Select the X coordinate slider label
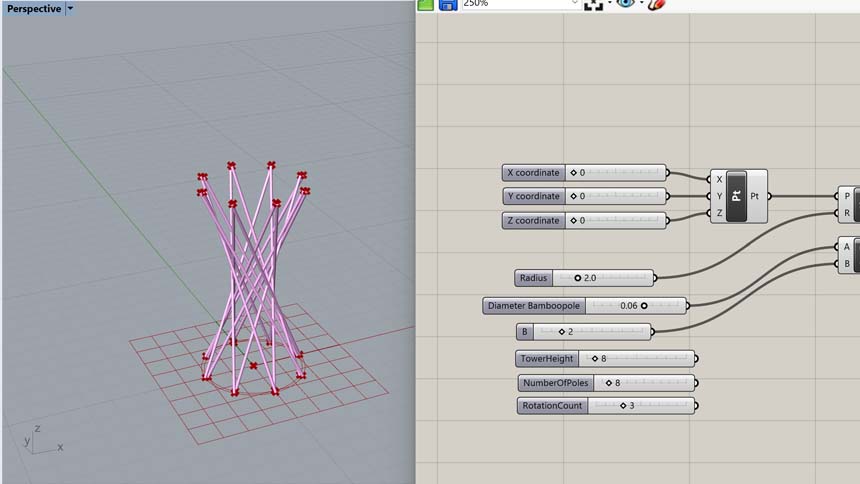The width and height of the screenshot is (860, 484). click(x=533, y=172)
